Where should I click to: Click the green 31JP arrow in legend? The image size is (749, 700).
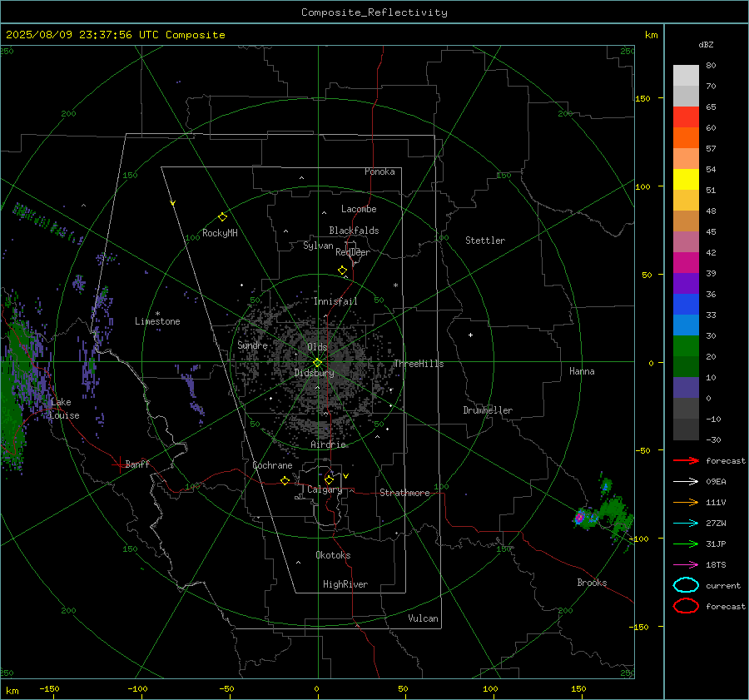[686, 544]
